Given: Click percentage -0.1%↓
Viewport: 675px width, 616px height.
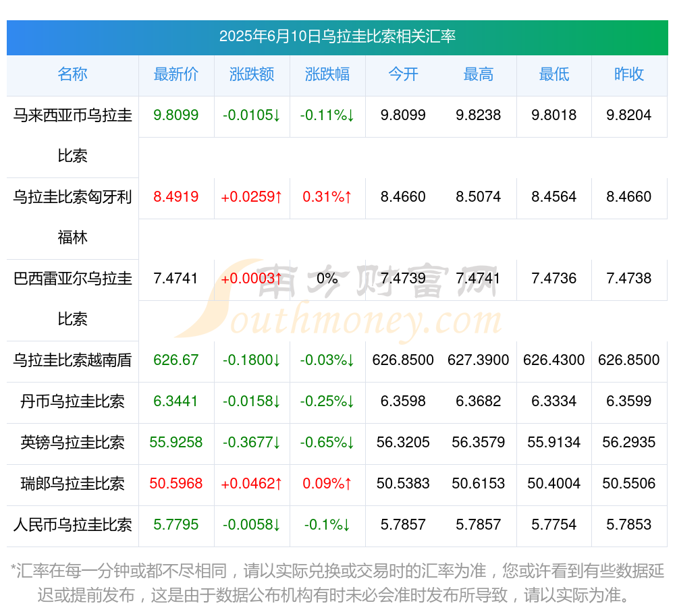Looking at the screenshot, I should tap(327, 524).
